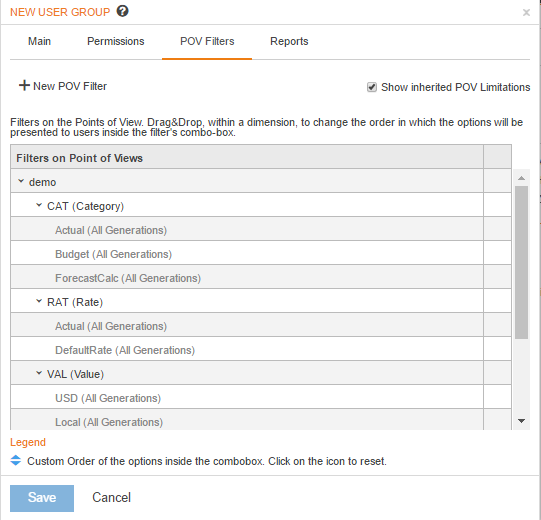
Task: Click the scrollbar up arrow
Action: (521, 178)
